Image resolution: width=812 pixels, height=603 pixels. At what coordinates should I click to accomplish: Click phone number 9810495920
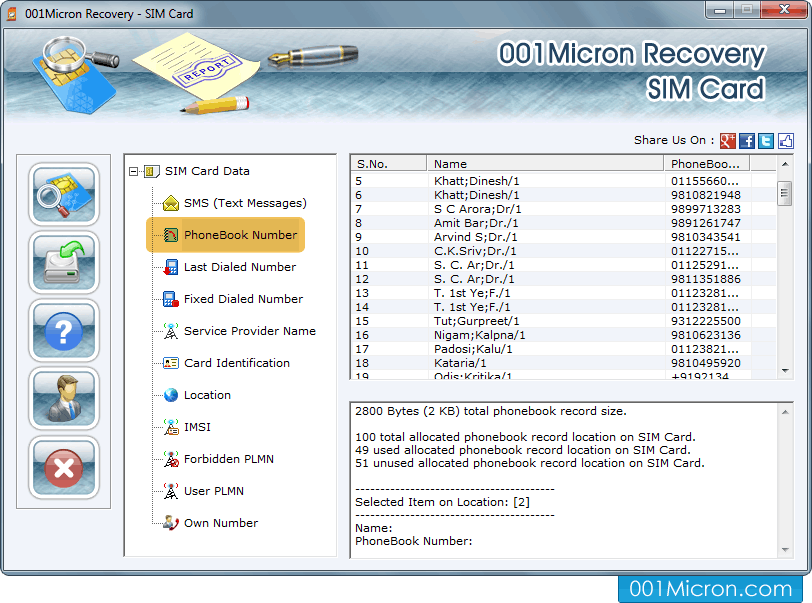pos(706,363)
